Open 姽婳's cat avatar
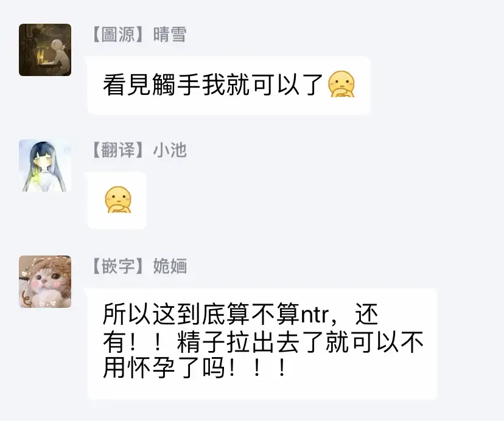504x421 pixels. click(x=45, y=282)
